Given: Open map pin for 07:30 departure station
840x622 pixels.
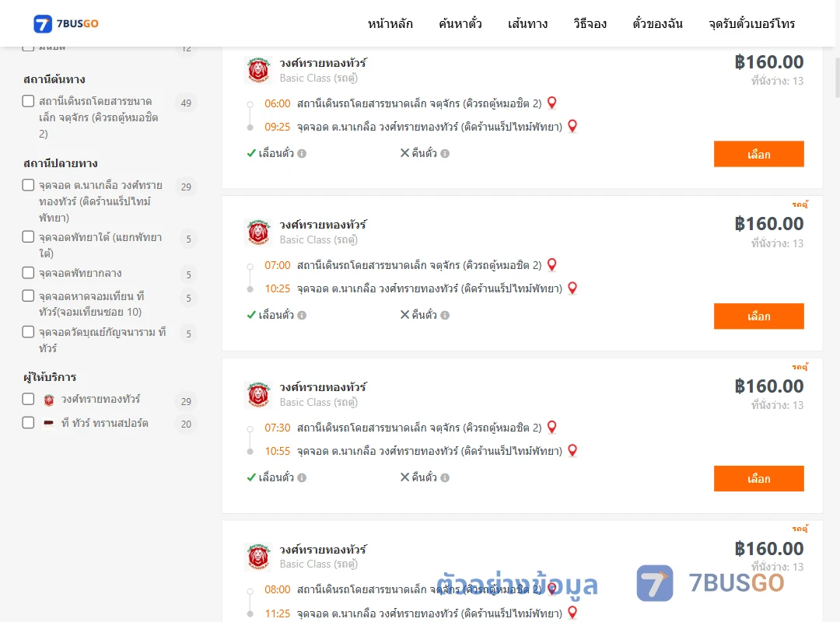Looking at the screenshot, I should (x=551, y=427).
